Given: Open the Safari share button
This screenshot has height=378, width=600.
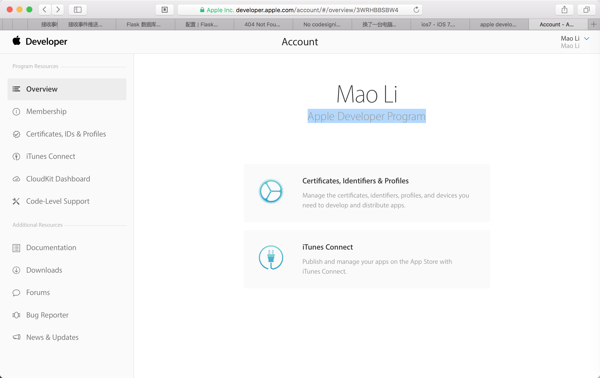Looking at the screenshot, I should coord(564,10).
